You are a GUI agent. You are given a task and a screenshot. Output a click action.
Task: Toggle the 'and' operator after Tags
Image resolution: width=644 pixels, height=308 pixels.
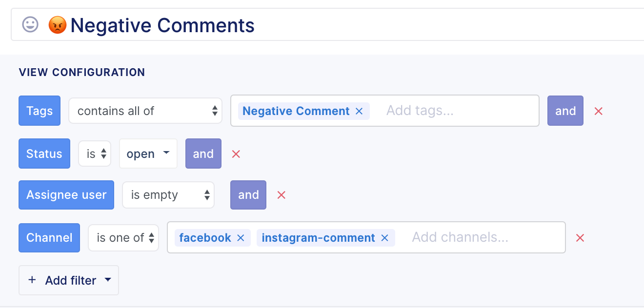[x=565, y=111]
